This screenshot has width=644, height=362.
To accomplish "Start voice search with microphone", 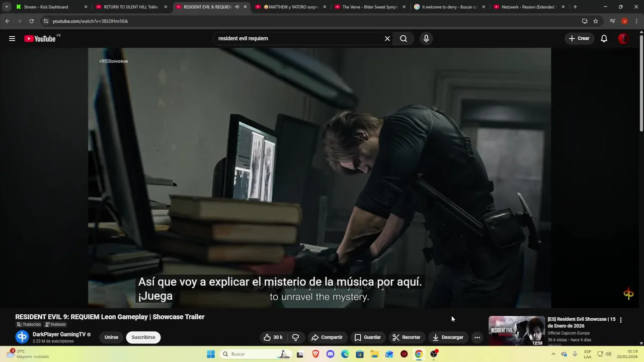I will tap(426, 38).
